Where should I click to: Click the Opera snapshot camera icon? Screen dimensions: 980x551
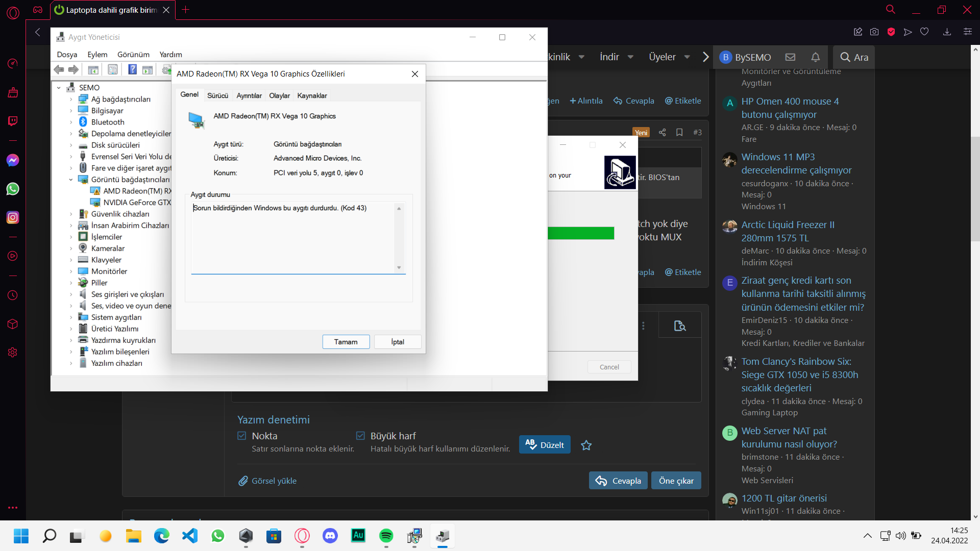874,32
